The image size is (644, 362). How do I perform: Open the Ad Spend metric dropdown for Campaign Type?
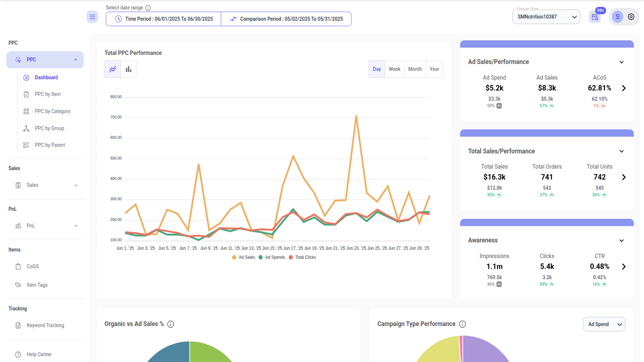[604, 324]
